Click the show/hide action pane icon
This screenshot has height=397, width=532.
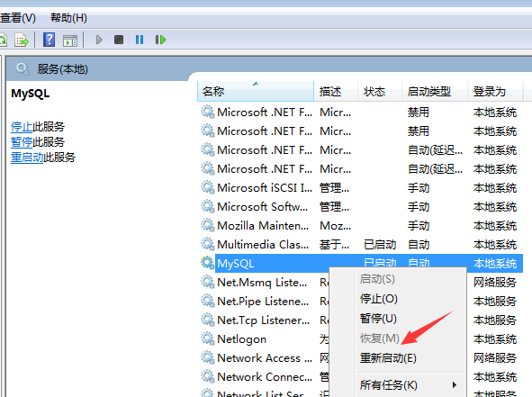(70, 41)
